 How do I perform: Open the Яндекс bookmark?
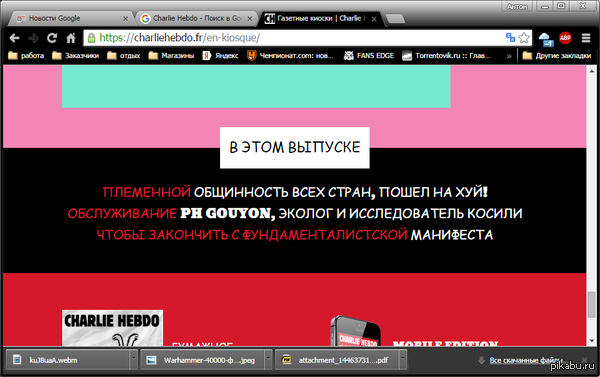[220, 55]
